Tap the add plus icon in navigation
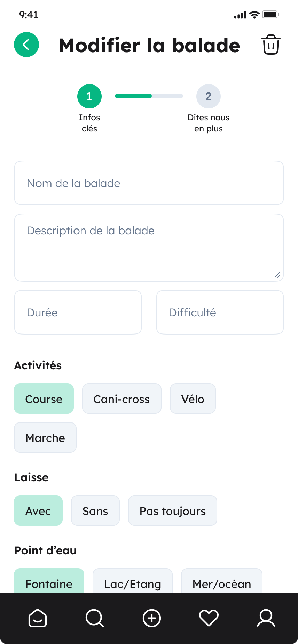The width and height of the screenshot is (298, 644). [152, 618]
